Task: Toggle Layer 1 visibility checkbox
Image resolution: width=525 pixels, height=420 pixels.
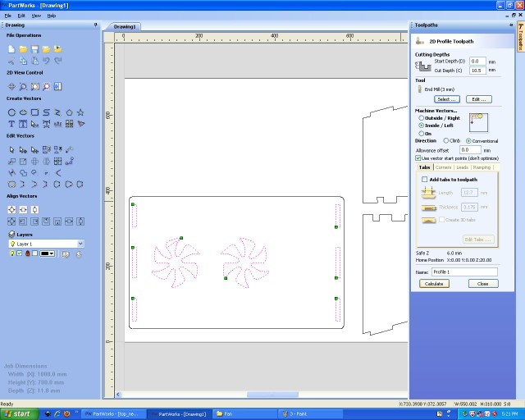Action: point(20,253)
